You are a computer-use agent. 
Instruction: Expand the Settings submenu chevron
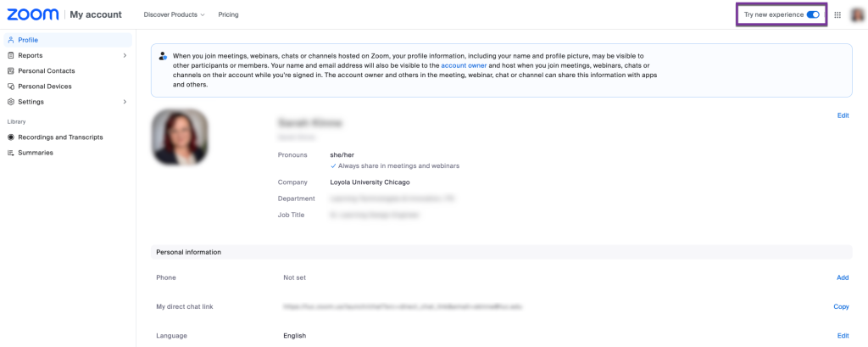pyautogui.click(x=125, y=102)
